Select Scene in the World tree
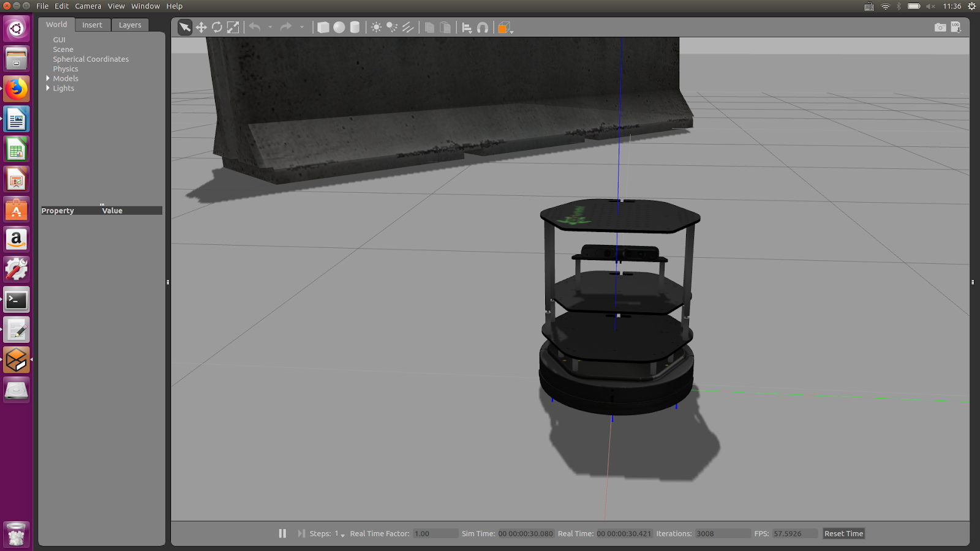Screen dimensions: 980x551 [63, 50]
